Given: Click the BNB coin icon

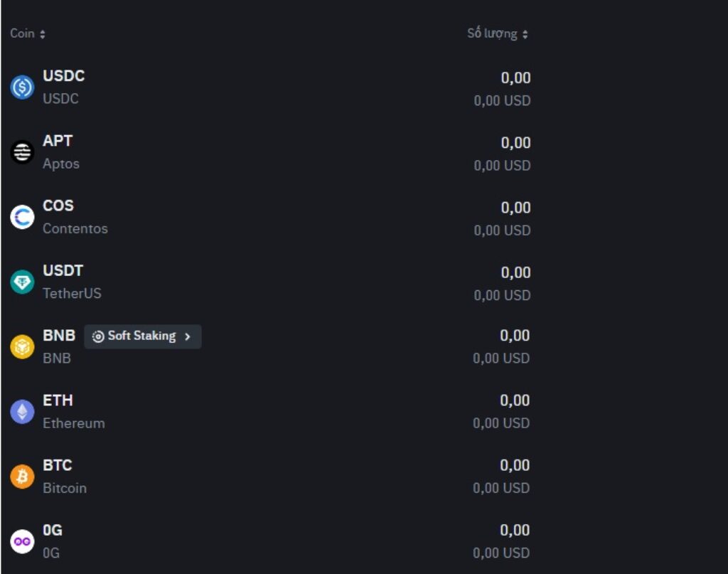Looking at the screenshot, I should pyautogui.click(x=22, y=347).
